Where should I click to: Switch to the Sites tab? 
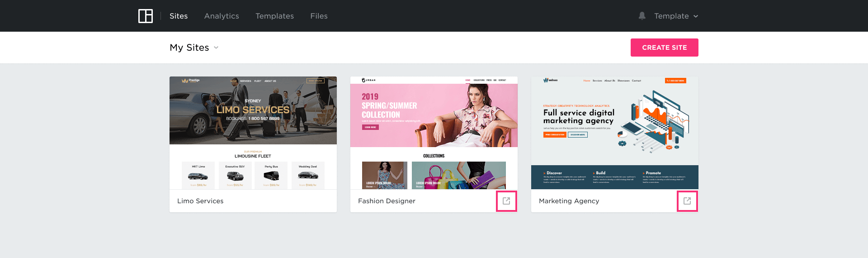click(179, 16)
